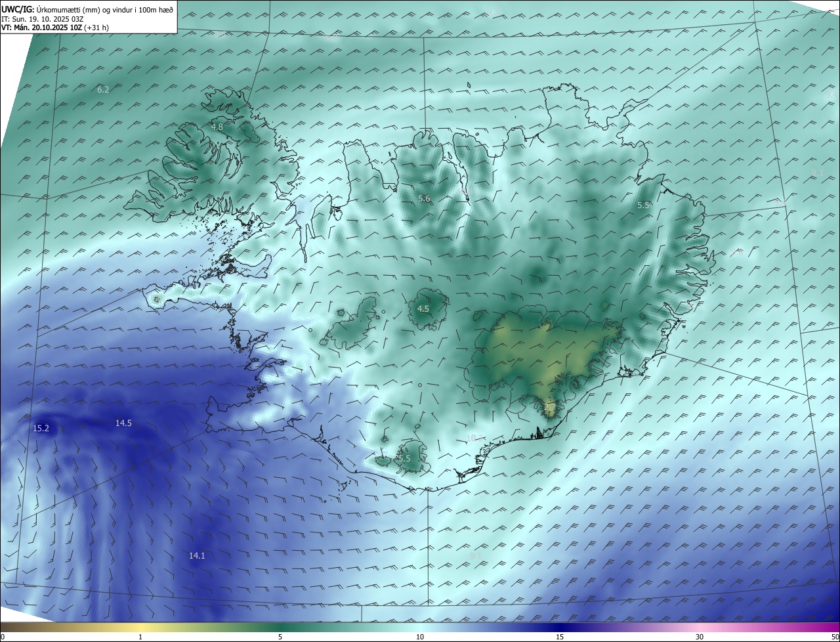
Task: Select the 14.1 value label
Action: coord(197,555)
